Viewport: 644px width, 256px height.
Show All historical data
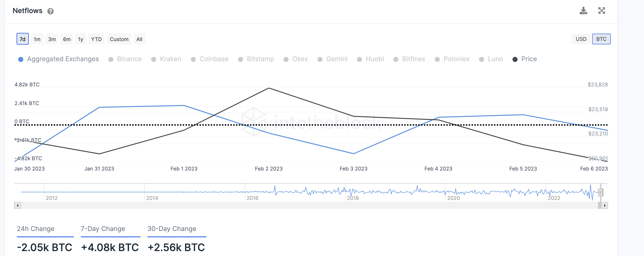click(139, 39)
